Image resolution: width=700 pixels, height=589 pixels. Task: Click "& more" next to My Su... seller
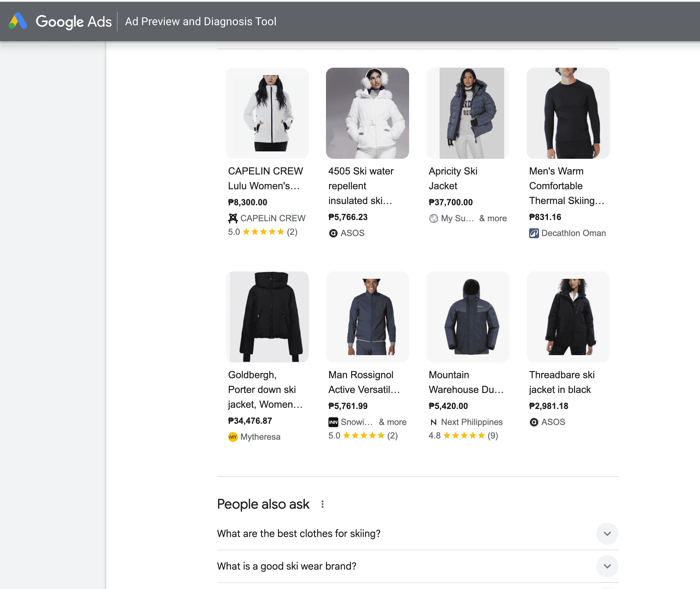click(x=493, y=218)
